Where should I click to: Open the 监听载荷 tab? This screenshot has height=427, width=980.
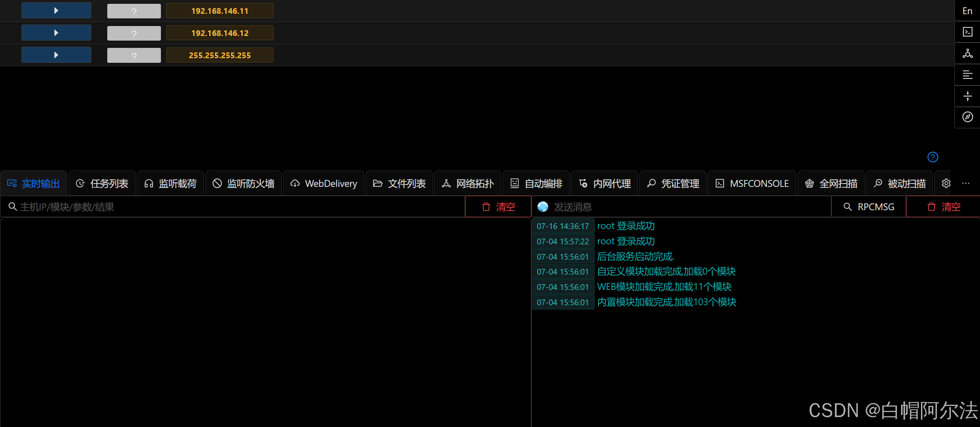170,183
